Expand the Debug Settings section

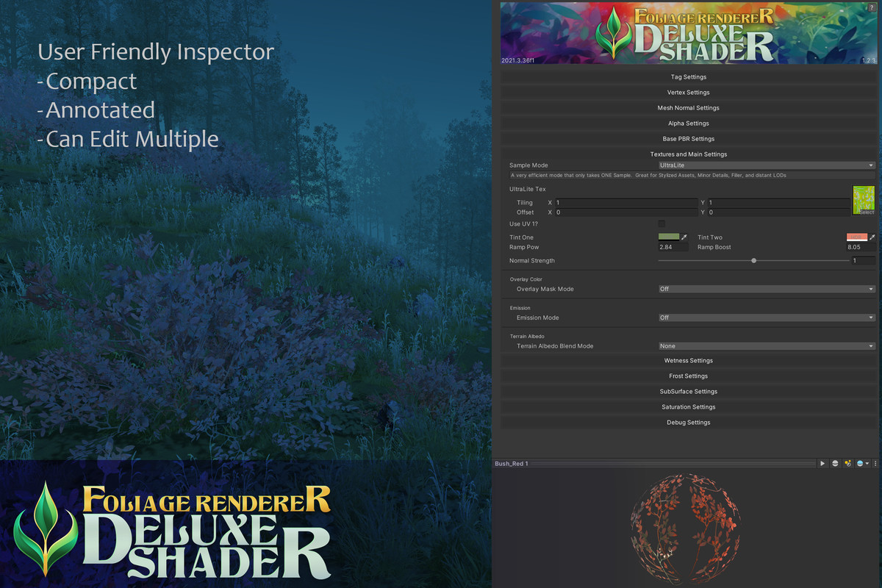coord(689,423)
